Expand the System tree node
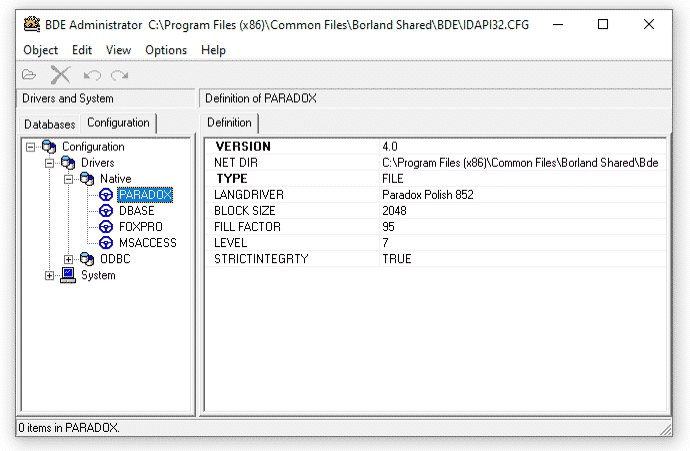This screenshot has width=690, height=451. (x=49, y=275)
